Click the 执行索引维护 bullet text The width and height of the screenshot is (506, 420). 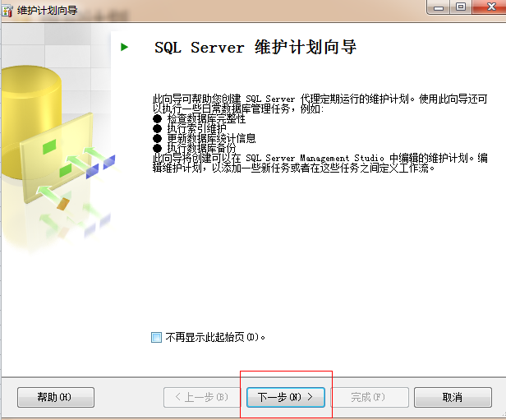(196, 128)
